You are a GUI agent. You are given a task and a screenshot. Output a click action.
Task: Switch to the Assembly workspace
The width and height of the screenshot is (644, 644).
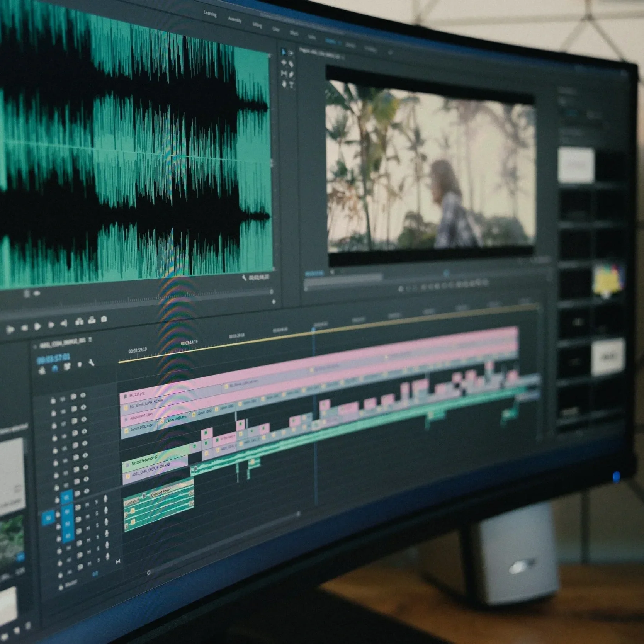click(x=234, y=20)
